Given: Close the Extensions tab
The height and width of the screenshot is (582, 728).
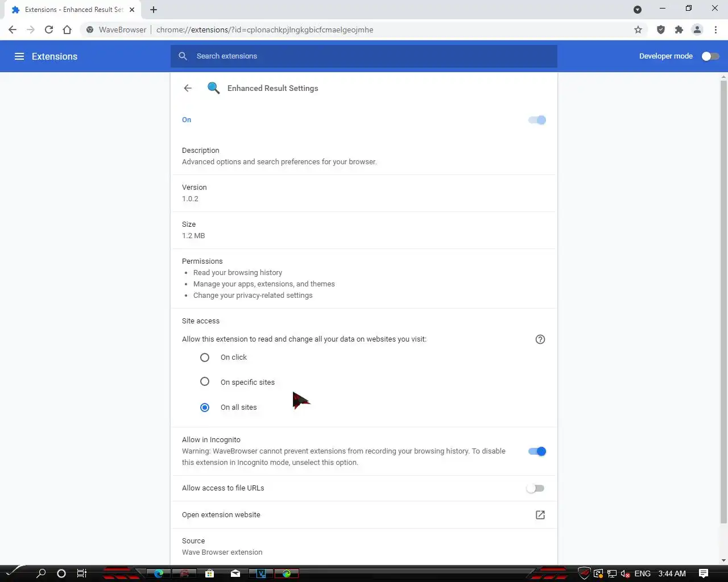Looking at the screenshot, I should point(132,10).
